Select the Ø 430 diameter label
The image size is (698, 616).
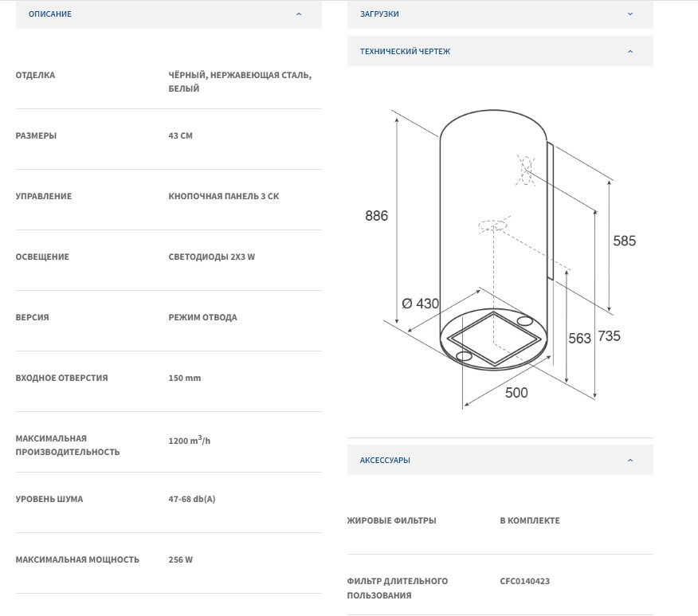click(420, 304)
